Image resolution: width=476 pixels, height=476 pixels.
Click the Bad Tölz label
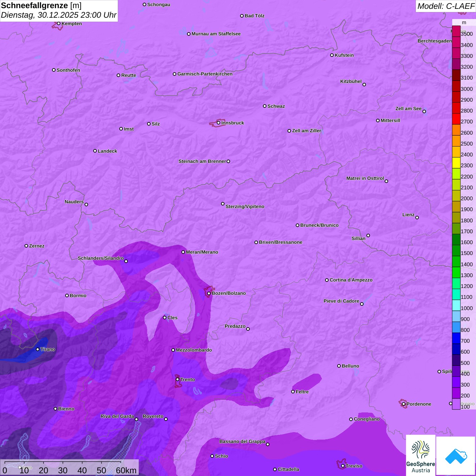[255, 16]
